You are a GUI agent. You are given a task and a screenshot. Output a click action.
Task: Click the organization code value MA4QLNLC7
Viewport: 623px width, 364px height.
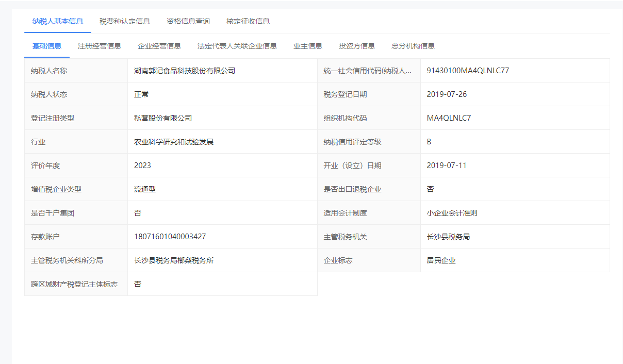(448, 118)
